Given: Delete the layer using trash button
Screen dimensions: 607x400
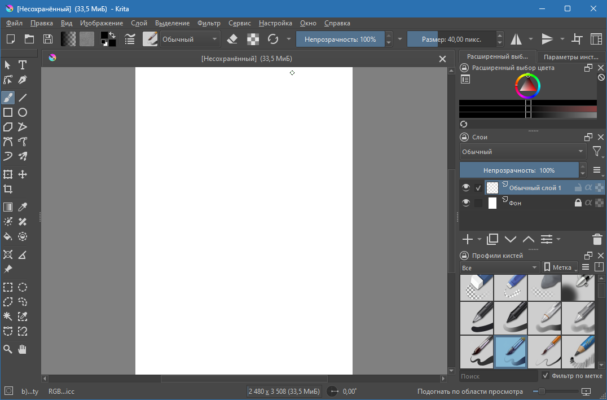Looking at the screenshot, I should [597, 239].
